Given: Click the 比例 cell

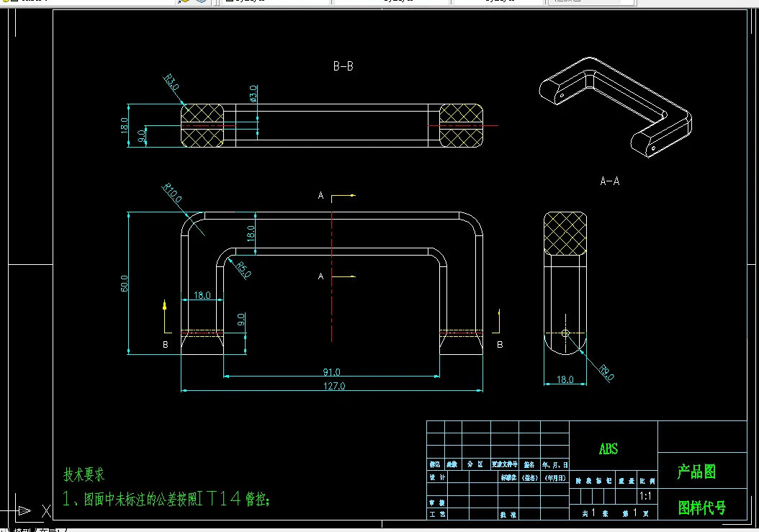Looking at the screenshot, I should tap(647, 481).
